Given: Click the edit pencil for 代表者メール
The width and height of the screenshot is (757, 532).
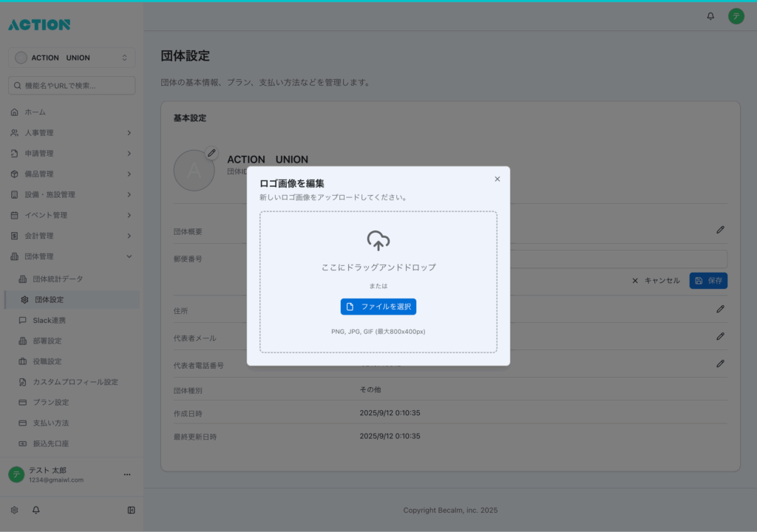Looking at the screenshot, I should [x=720, y=336].
